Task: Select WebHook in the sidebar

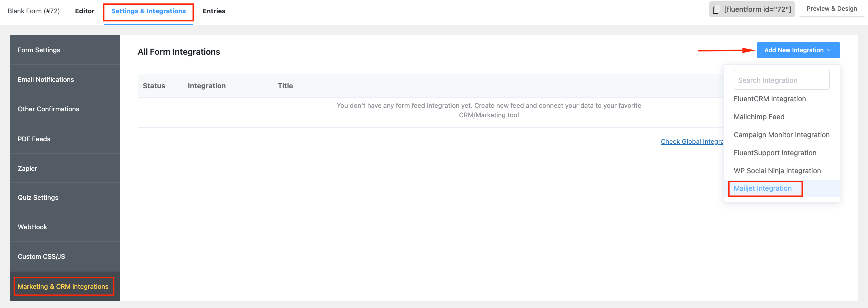Action: (32, 227)
